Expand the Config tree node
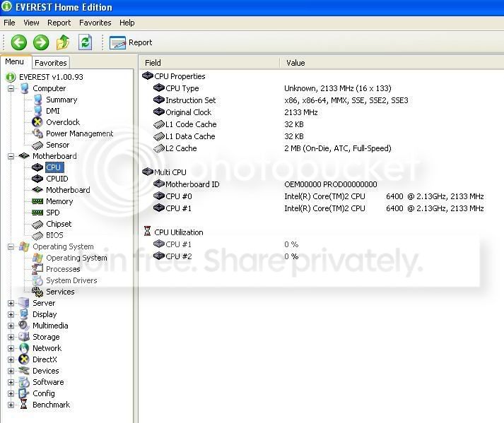This screenshot has height=423, width=504. (11, 393)
